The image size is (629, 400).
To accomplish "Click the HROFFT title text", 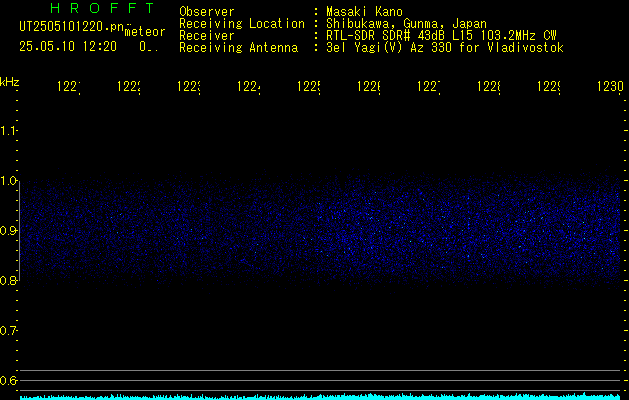I will [x=103, y=8].
